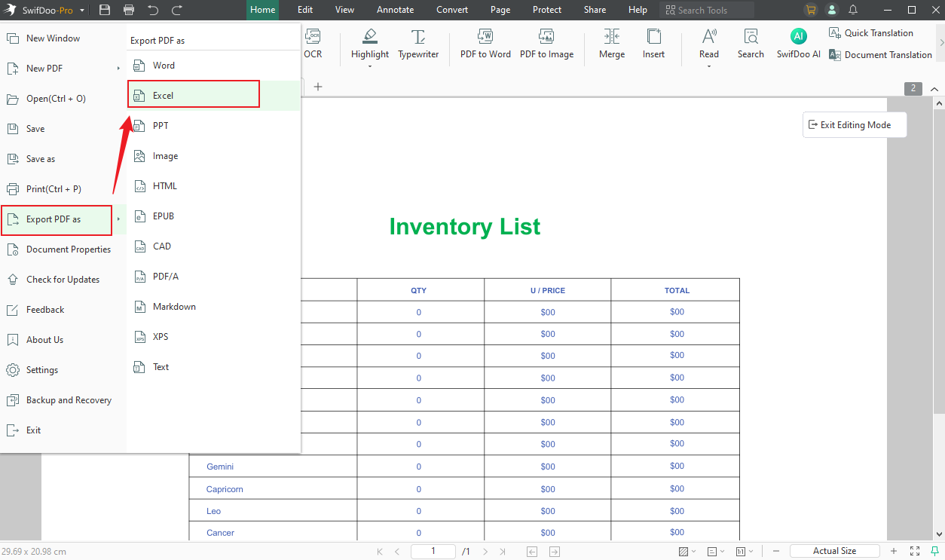This screenshot has height=560, width=945.
Task: Go to last page icon
Action: (503, 552)
